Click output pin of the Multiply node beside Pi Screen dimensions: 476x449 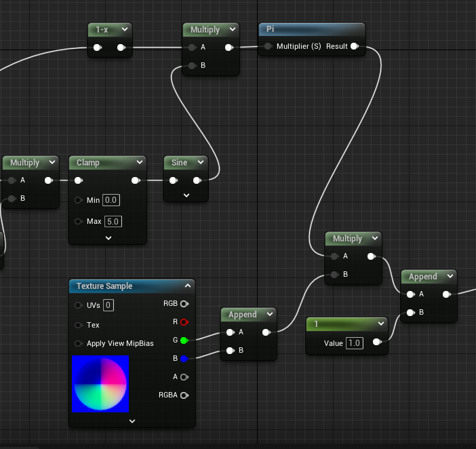(229, 47)
